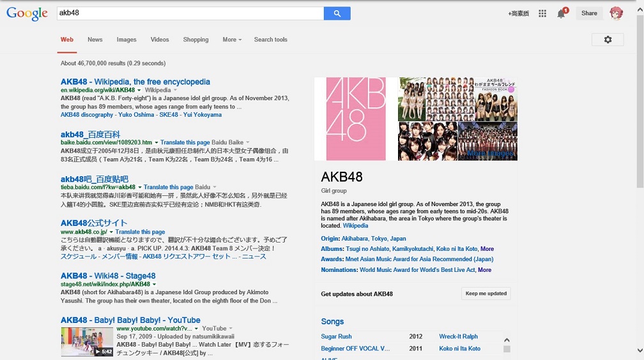Screen dimensions: 644x360
Task: Open the Sugar Rush song link
Action: point(336,336)
